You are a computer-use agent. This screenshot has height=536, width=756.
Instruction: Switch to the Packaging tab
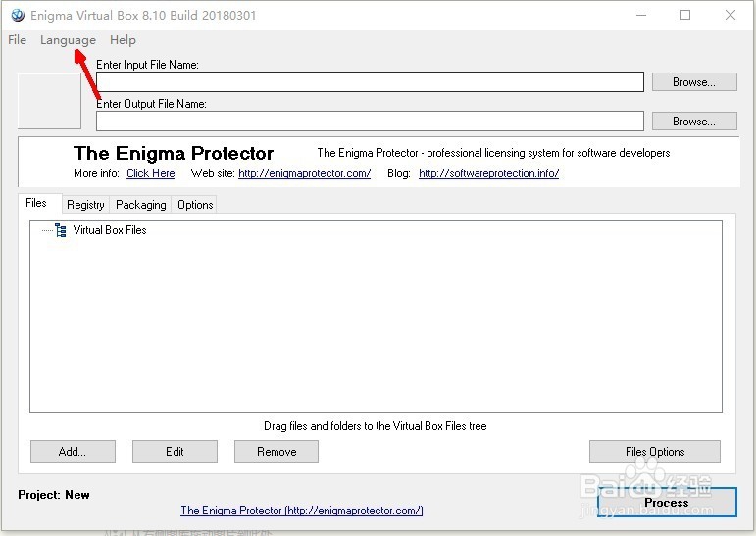tap(141, 205)
